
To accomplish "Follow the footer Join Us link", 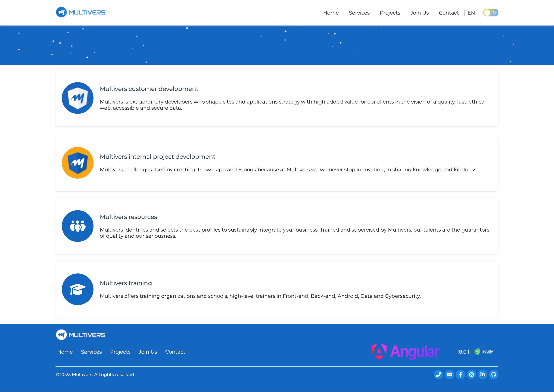I will pyautogui.click(x=148, y=352).
